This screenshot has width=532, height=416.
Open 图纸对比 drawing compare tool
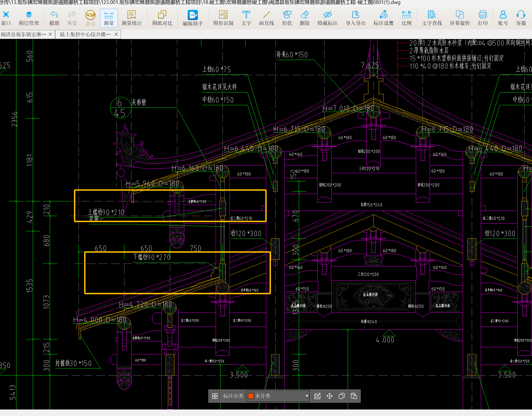[162, 18]
